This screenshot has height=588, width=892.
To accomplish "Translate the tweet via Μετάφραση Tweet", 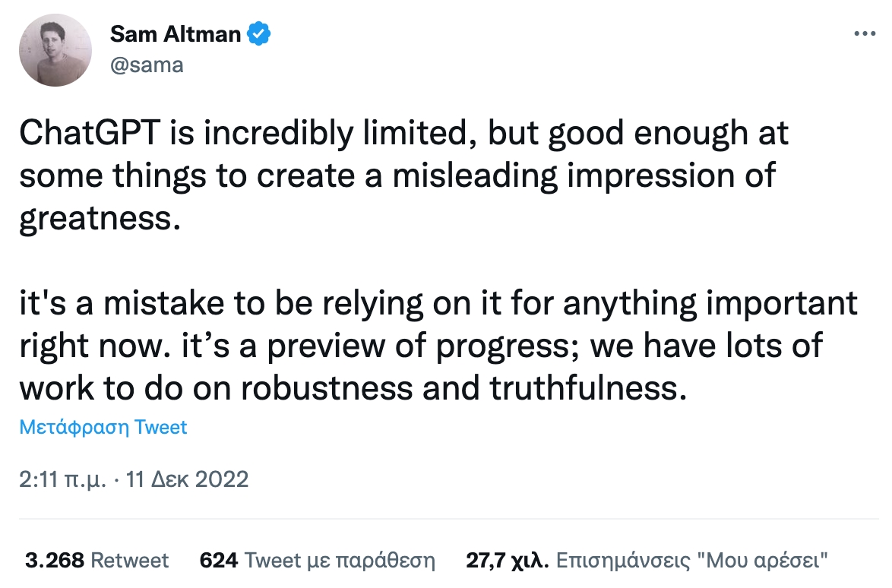I will 103,427.
